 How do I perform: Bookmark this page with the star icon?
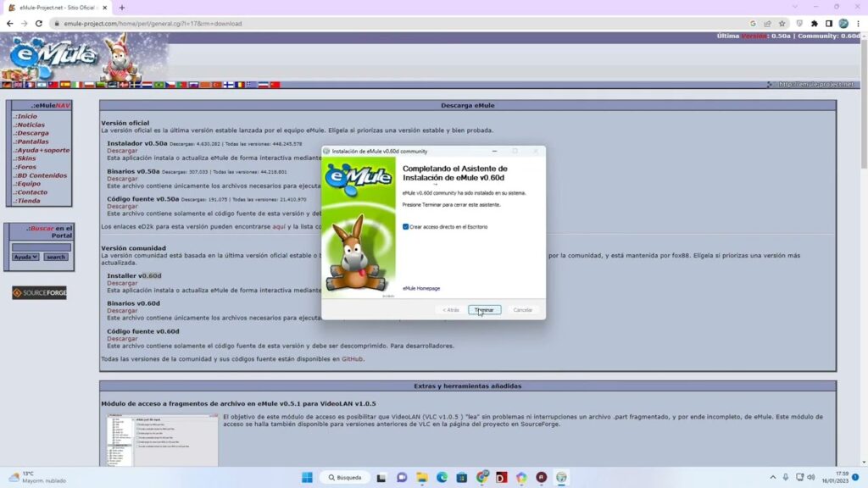(x=782, y=24)
